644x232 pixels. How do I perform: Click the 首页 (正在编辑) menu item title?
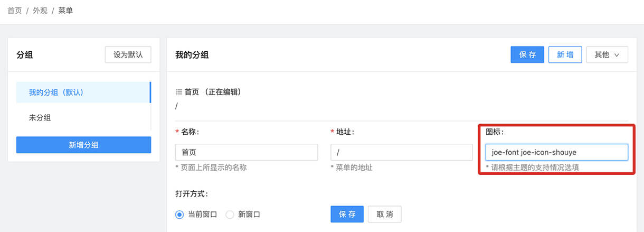tap(213, 92)
